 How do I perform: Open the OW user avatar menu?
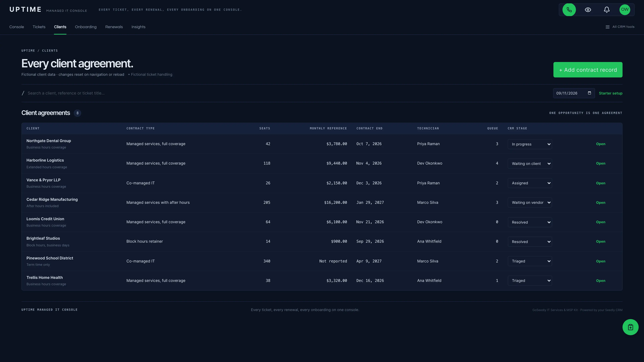625,10
